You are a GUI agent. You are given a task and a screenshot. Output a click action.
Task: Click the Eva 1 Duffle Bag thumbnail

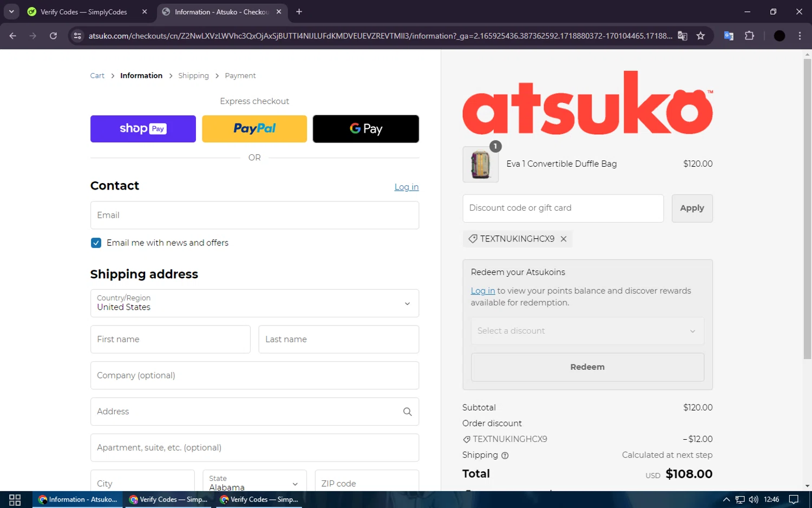(x=481, y=165)
